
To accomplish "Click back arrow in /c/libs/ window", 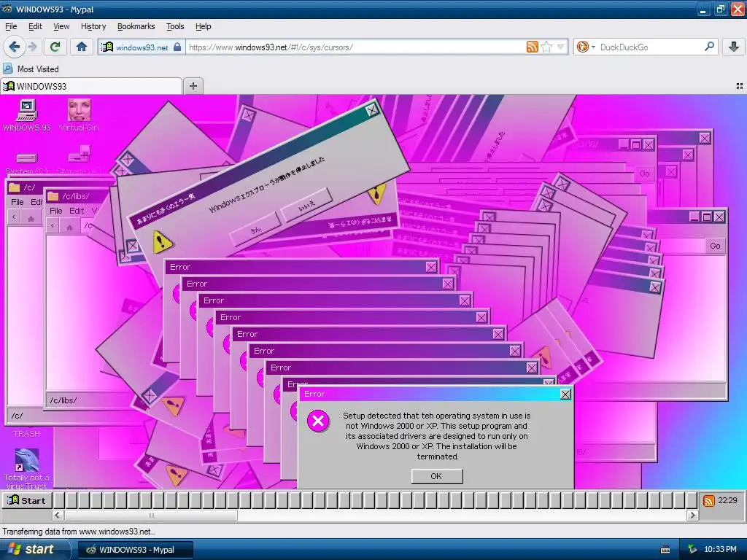I will pyautogui.click(x=53, y=226).
